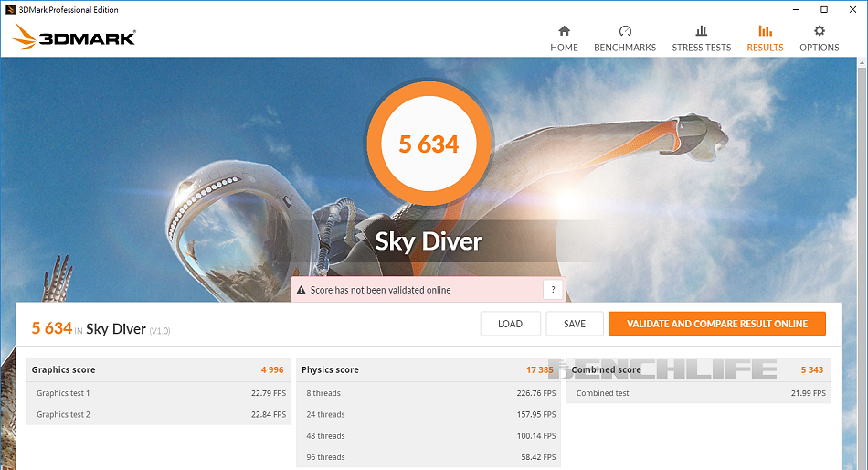Select BENCHMARKS tab label
Screen dimensions: 868x470
point(625,48)
